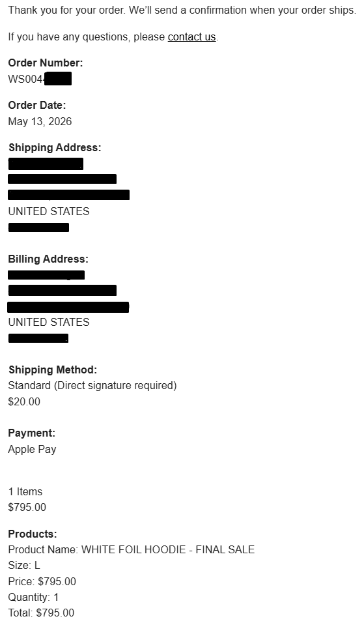Click the Billing Address heading
The height and width of the screenshot is (623, 364).
pyautogui.click(x=48, y=259)
